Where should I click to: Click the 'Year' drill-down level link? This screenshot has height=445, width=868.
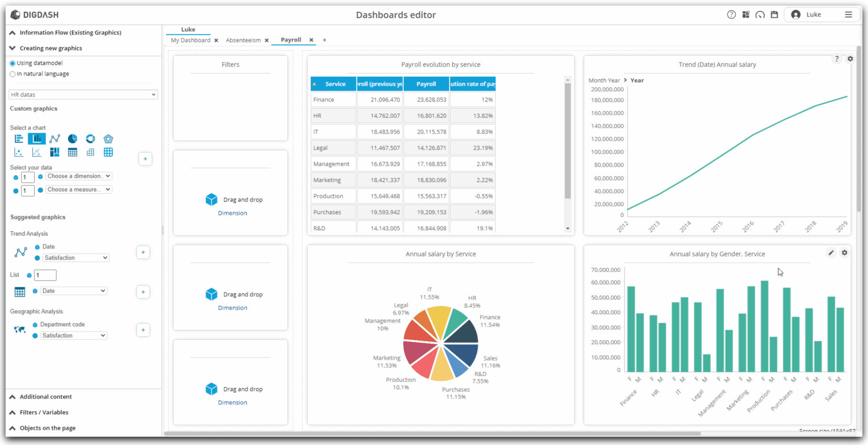(x=637, y=80)
